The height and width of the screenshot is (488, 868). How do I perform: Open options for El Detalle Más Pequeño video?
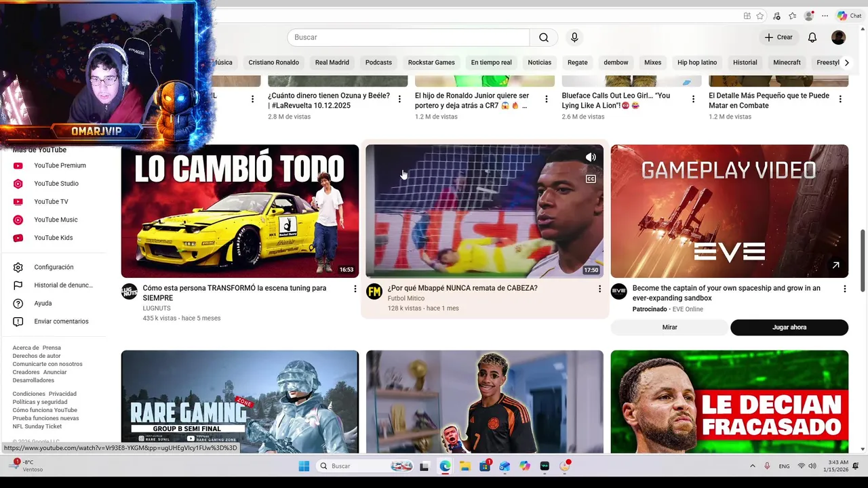pyautogui.click(x=840, y=99)
